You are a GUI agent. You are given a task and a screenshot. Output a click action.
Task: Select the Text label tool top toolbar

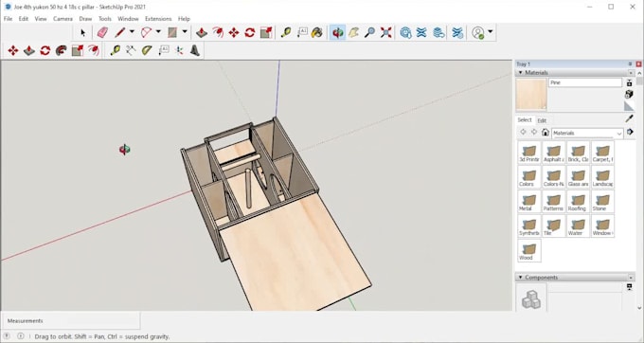pyautogui.click(x=302, y=32)
